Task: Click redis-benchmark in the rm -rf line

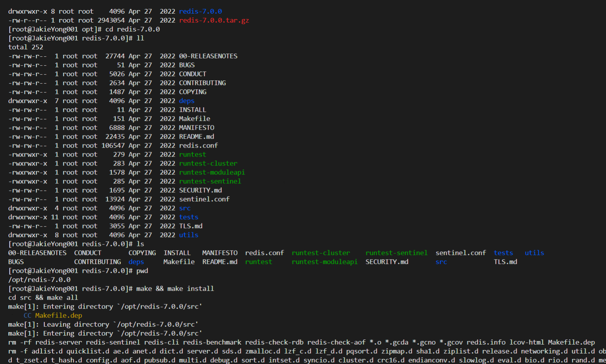Action: tap(212, 342)
